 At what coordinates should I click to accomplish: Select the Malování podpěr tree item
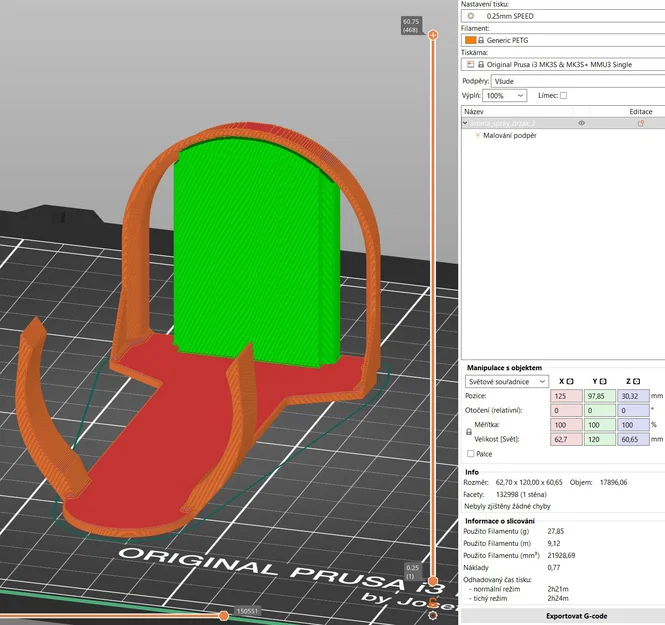510,135
